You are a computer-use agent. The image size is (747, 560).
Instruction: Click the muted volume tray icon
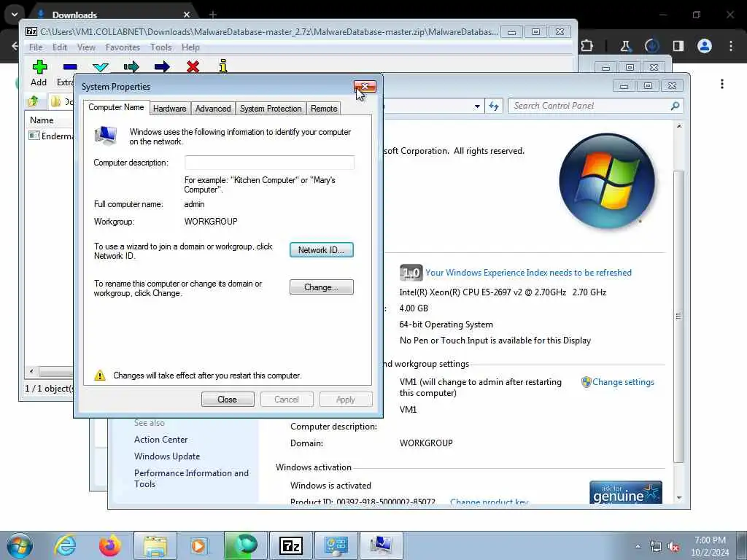pos(673,547)
